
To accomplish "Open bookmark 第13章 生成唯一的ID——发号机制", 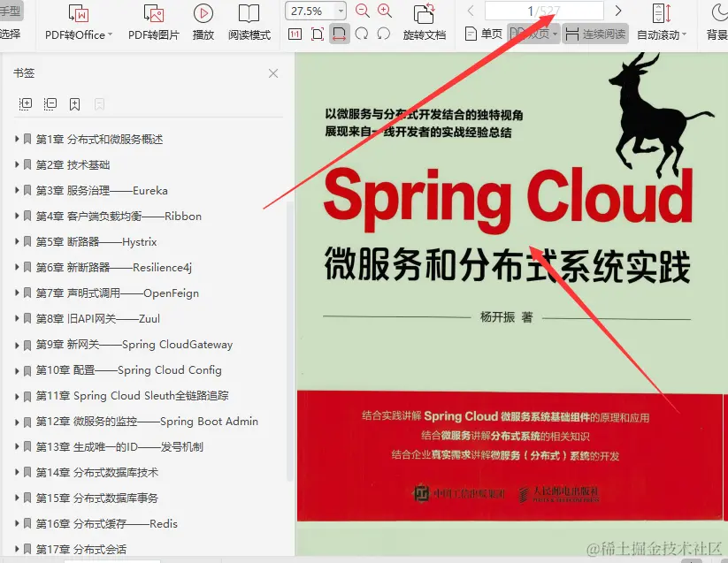I will tap(119, 447).
